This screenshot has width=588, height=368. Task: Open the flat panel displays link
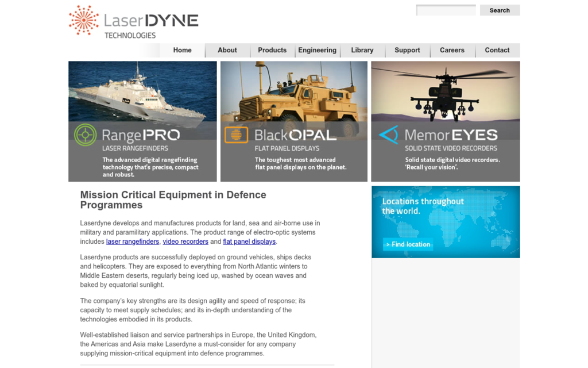click(x=249, y=242)
